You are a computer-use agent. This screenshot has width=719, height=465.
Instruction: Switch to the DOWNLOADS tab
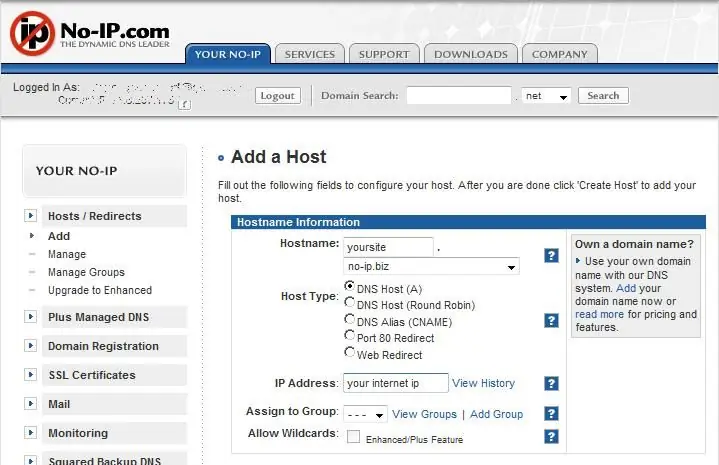(x=471, y=54)
